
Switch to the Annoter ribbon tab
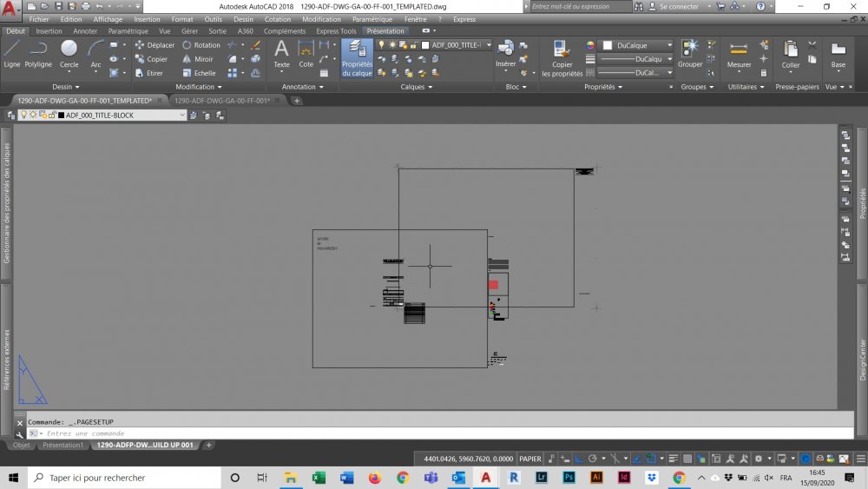point(85,31)
